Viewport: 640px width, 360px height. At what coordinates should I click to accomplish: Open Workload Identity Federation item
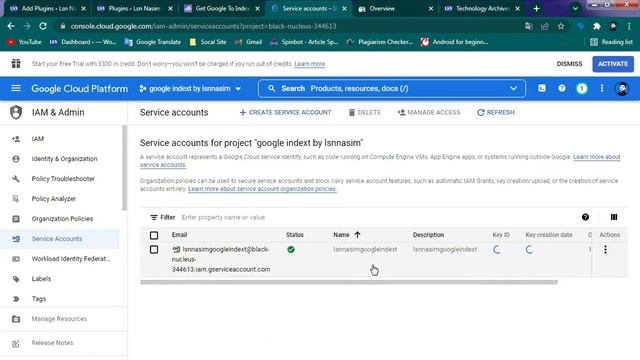(x=60, y=259)
